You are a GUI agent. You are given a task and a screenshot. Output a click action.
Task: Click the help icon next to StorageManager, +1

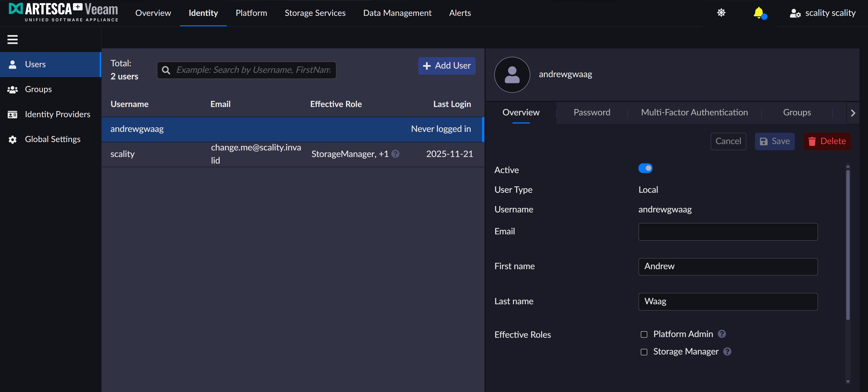pos(395,154)
